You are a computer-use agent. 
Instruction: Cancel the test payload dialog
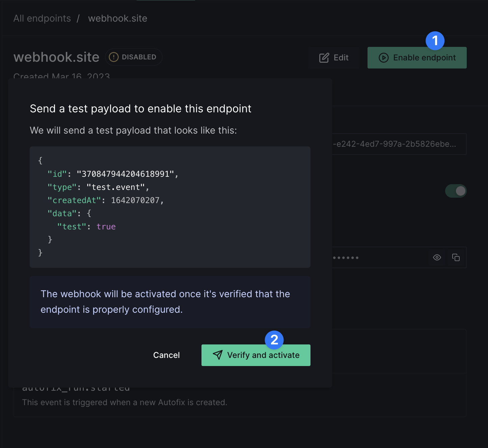pyautogui.click(x=166, y=355)
